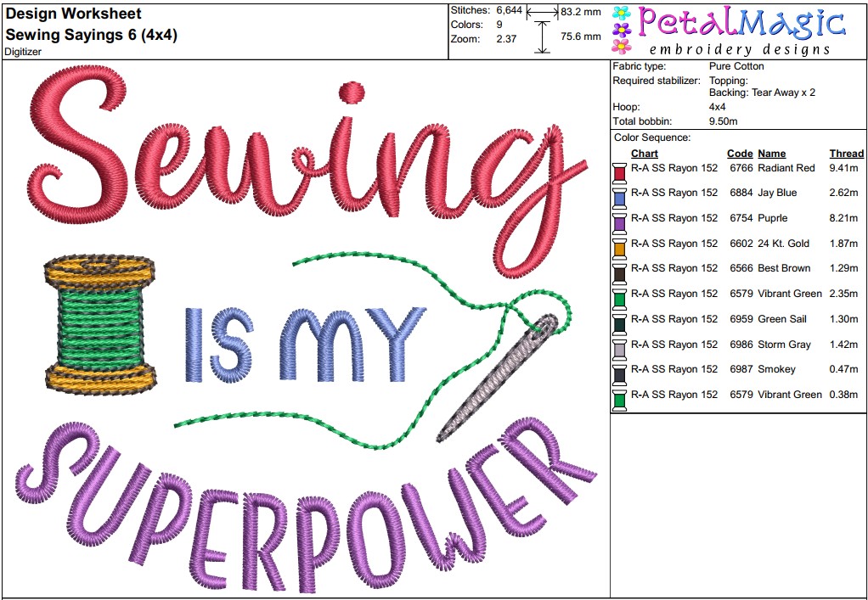
Task: Click thread code '6959'
Action: [741, 319]
